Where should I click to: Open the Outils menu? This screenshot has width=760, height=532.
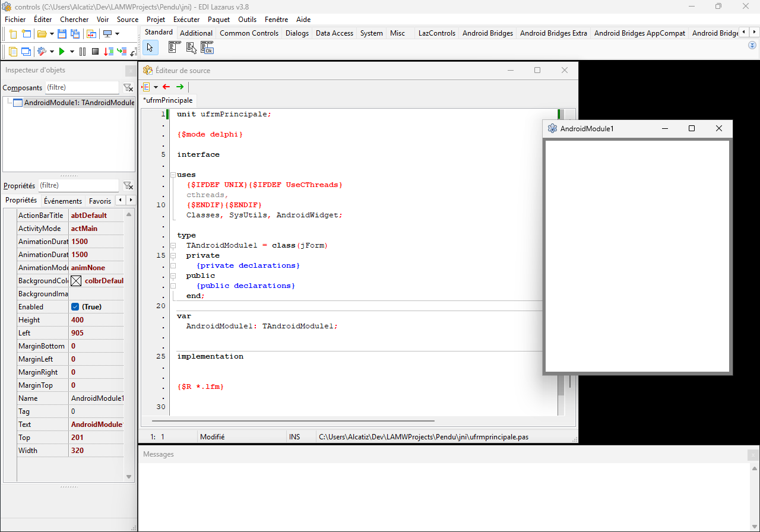[x=247, y=19]
